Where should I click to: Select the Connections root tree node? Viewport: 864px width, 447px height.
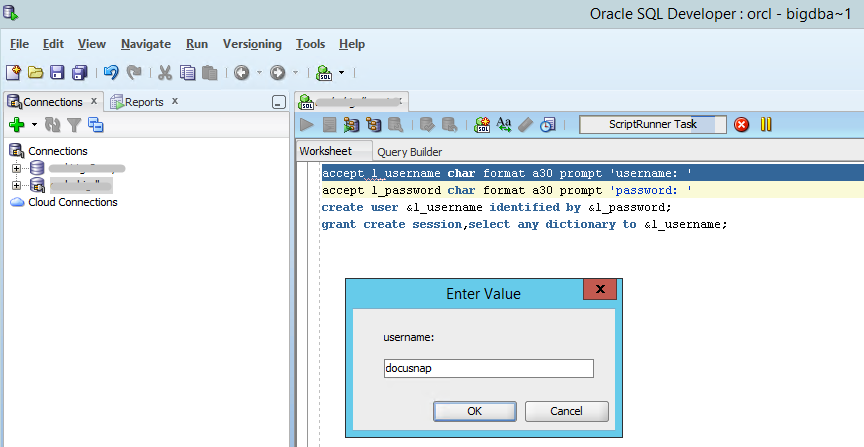point(58,151)
